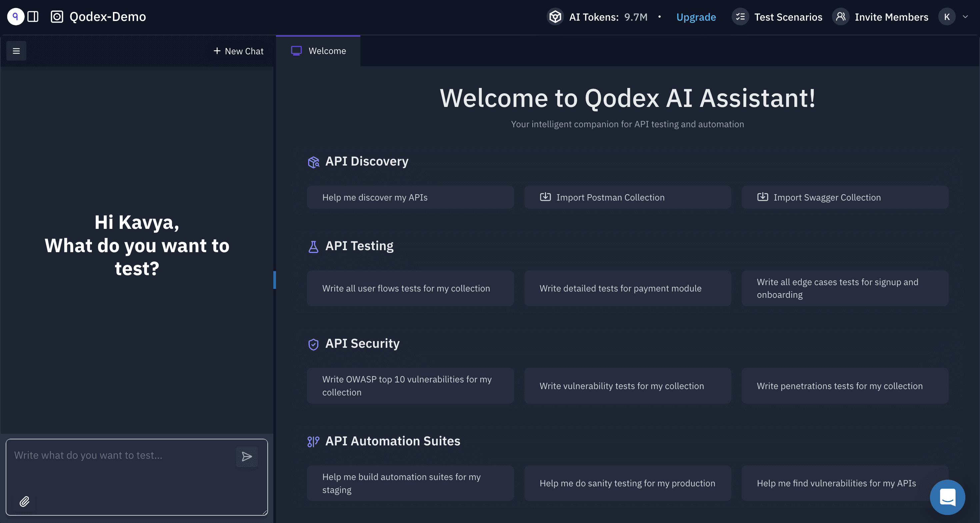Open the chat list hamburger menu

(x=16, y=51)
